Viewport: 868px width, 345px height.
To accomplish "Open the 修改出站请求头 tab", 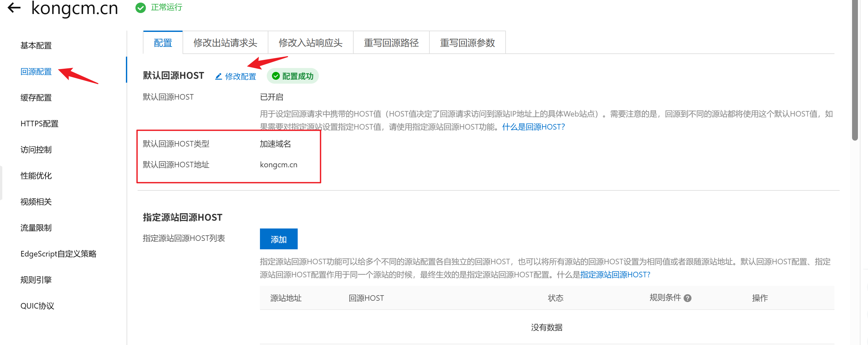I will (x=225, y=43).
